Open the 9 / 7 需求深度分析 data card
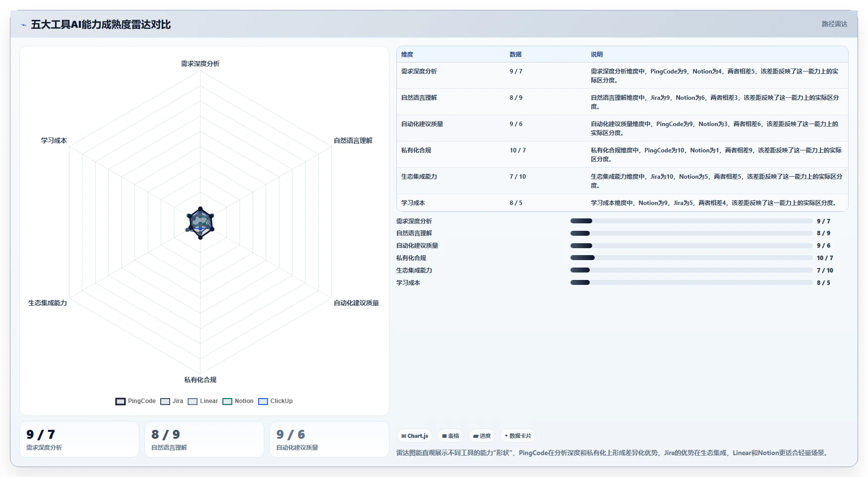Viewport: 868px width, 477px height. pos(79,439)
